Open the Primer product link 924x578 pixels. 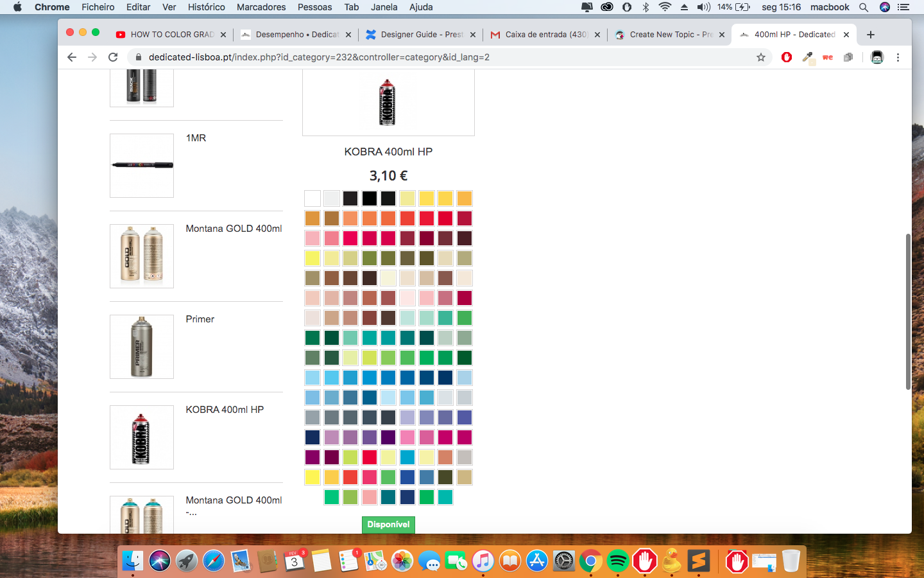pyautogui.click(x=200, y=319)
